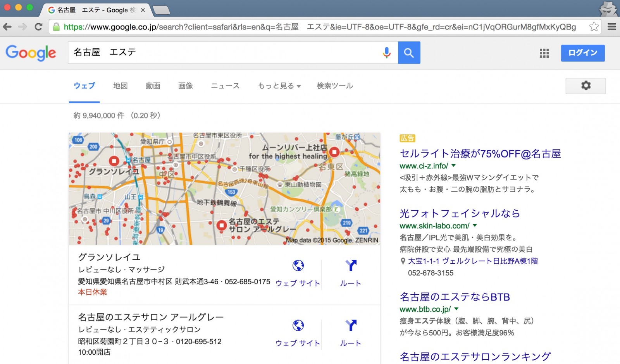The height and width of the screenshot is (364, 620).
Task: Click the browser address bar URL
Action: point(320,27)
